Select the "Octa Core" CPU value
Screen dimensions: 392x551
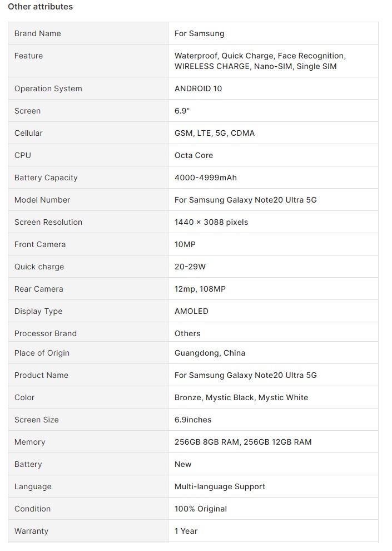pos(193,155)
